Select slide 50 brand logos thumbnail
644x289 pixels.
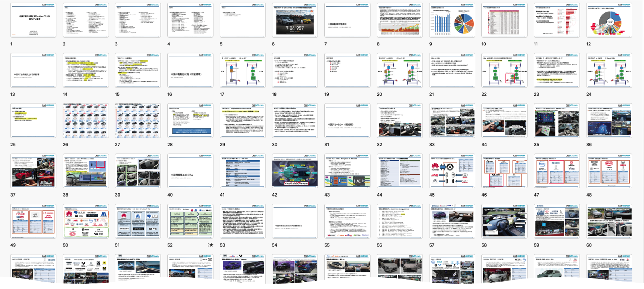[86, 221]
